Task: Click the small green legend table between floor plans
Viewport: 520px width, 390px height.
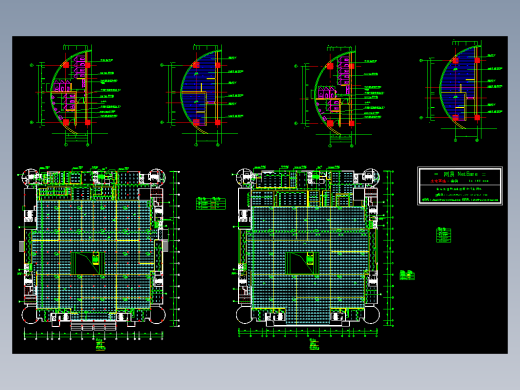Action: coord(211,204)
